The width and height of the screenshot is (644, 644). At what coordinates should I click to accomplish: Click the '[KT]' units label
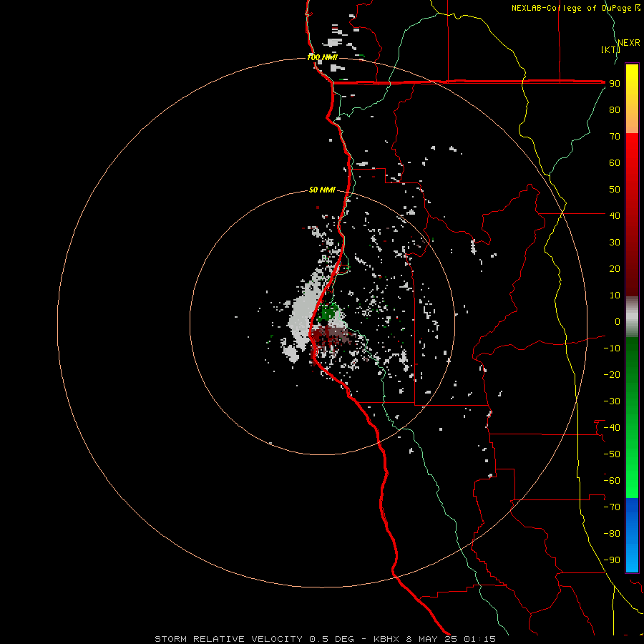pos(610,49)
